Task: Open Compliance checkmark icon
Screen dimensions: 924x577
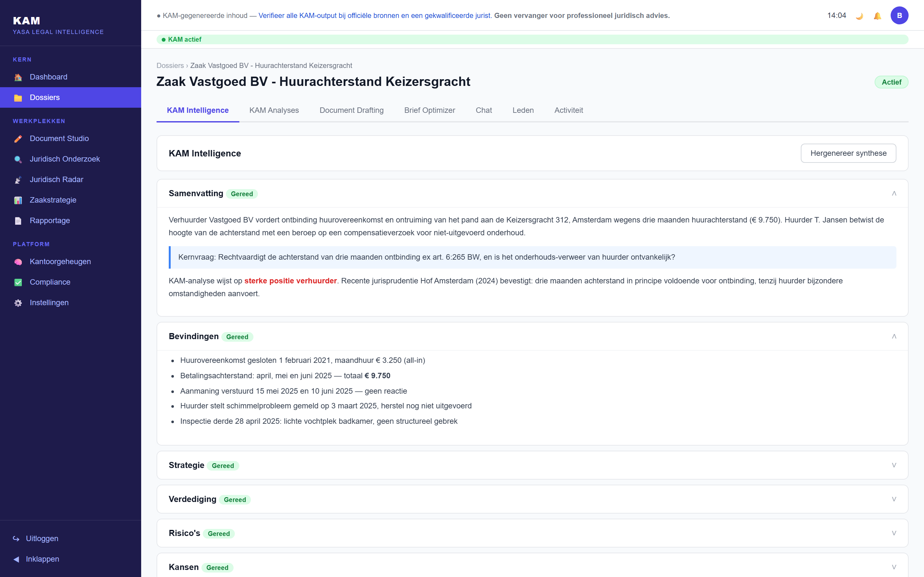Action: (18, 282)
